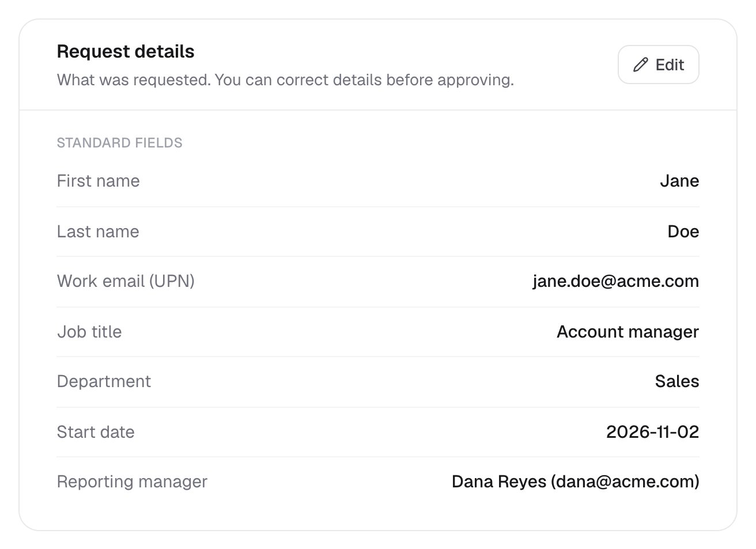
Task: Select the department value "Sales"
Action: (x=677, y=381)
